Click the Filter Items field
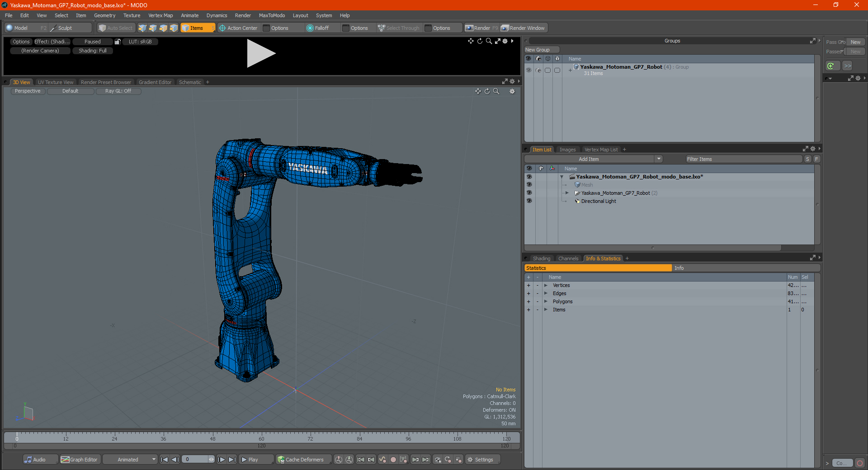868x470 pixels. pos(744,159)
